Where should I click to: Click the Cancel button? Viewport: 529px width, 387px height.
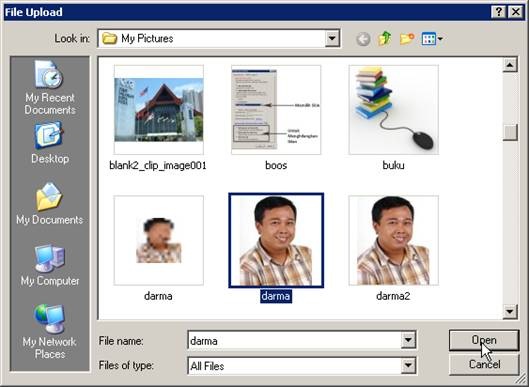pyautogui.click(x=484, y=364)
